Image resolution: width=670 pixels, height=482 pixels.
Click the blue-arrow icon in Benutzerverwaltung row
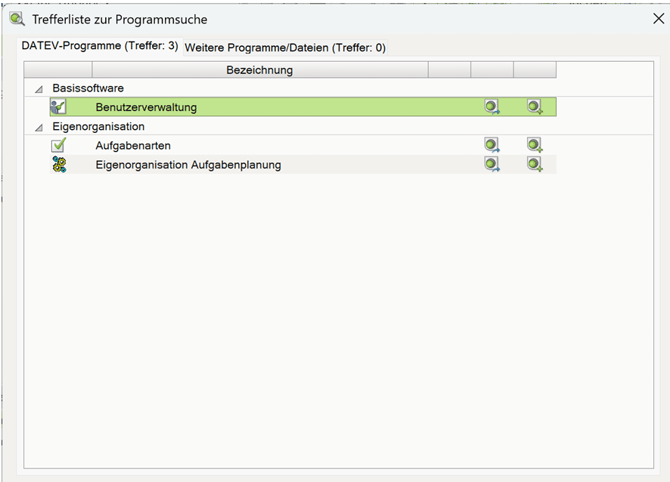coord(492,107)
